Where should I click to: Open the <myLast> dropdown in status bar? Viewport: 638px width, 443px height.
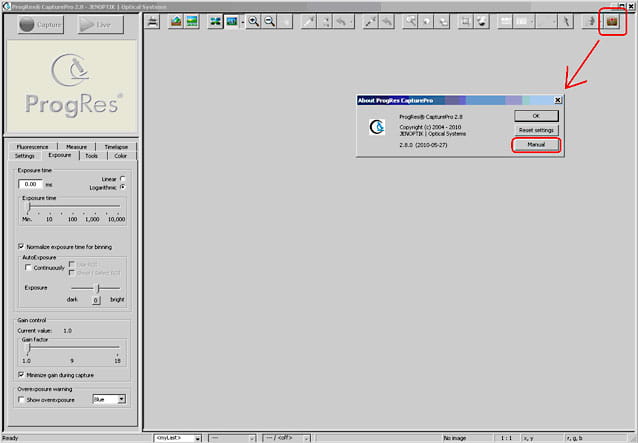coord(197,438)
